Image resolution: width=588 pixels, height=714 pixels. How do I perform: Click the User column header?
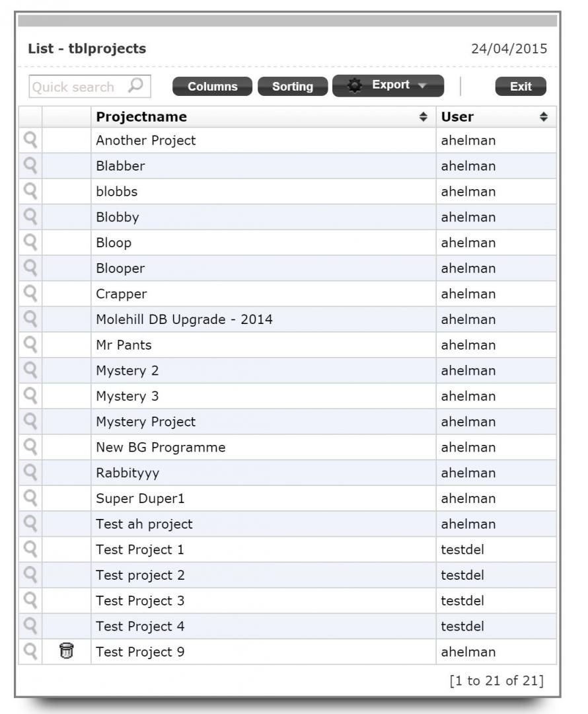pos(458,117)
